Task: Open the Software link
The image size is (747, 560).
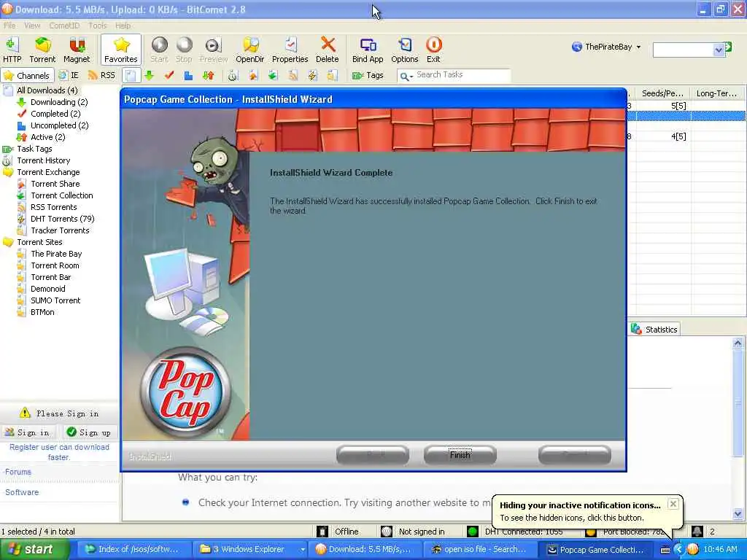Action: [x=22, y=492]
